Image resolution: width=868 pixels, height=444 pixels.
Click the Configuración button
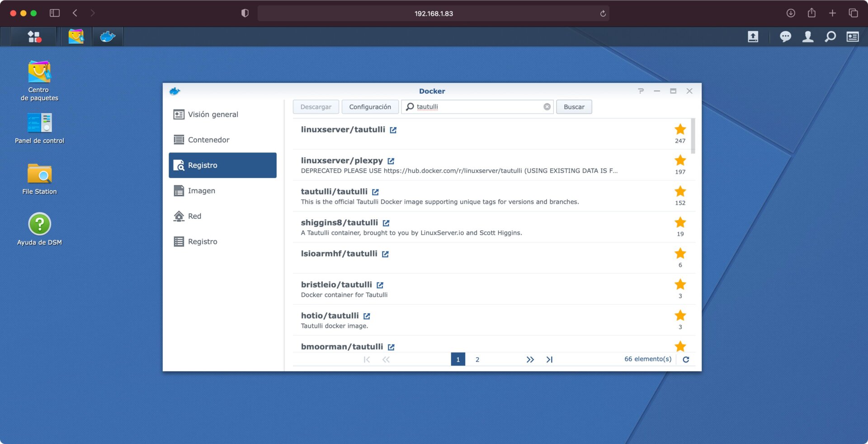tap(370, 107)
